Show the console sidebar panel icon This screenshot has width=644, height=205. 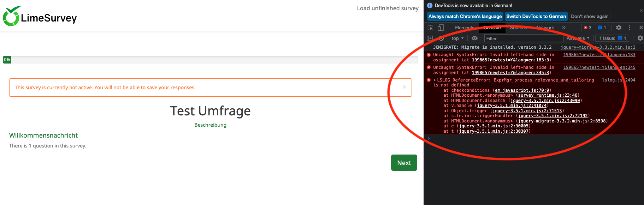point(430,38)
